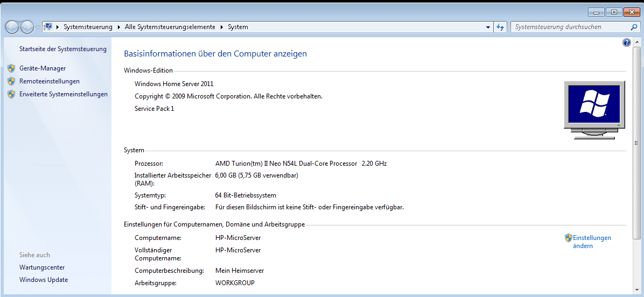Click the Mein Heimserver description value
644x297 pixels.
point(240,271)
